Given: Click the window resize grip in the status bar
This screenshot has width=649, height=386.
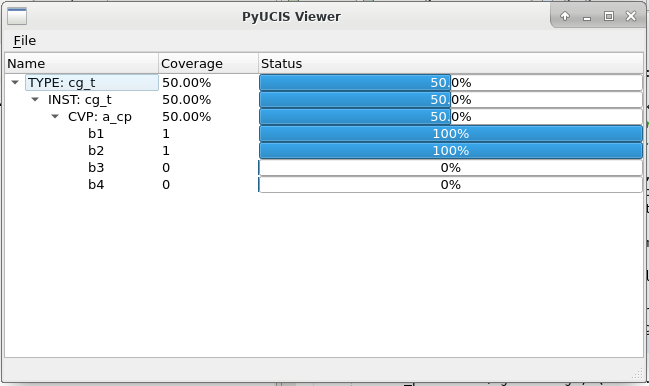Looking at the screenshot, I should click(637, 373).
